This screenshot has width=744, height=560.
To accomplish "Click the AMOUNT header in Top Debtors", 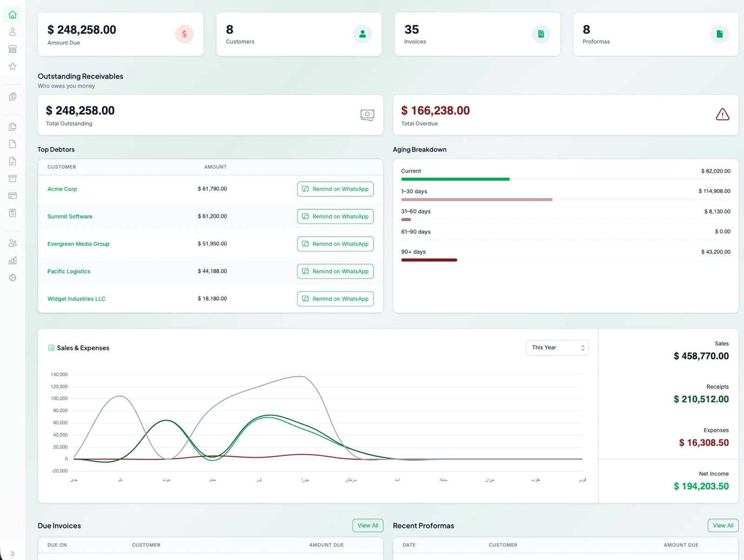I will pos(215,167).
